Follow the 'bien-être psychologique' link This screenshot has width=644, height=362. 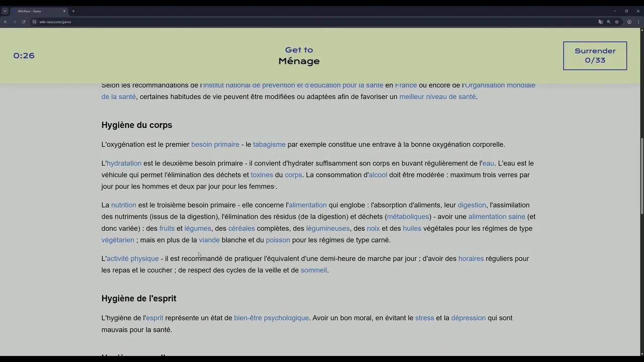tap(271, 318)
